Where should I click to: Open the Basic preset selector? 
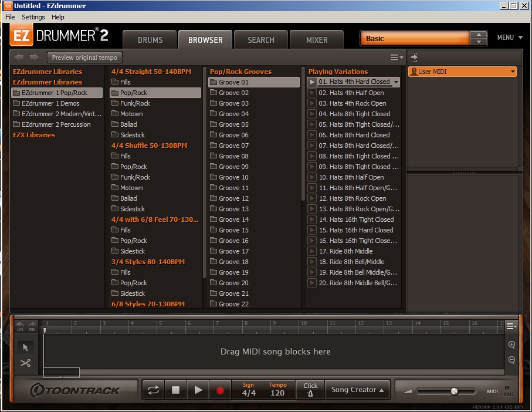[415, 38]
